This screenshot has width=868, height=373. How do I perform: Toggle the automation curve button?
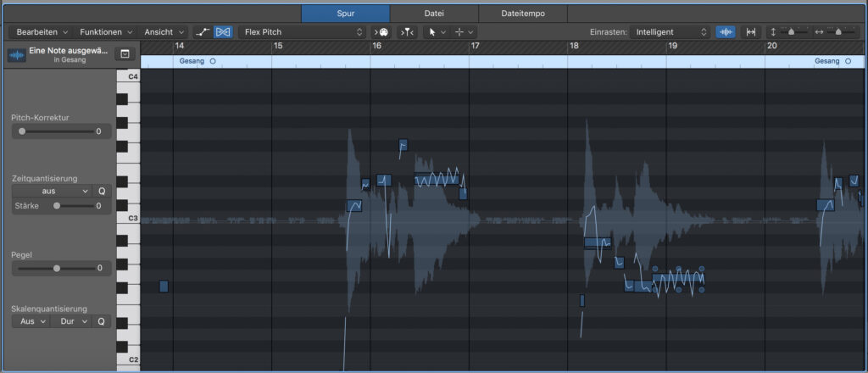203,32
